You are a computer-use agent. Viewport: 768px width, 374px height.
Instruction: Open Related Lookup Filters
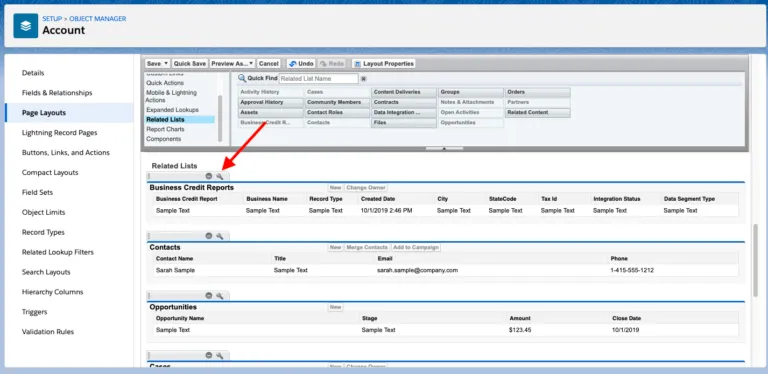coord(57,252)
